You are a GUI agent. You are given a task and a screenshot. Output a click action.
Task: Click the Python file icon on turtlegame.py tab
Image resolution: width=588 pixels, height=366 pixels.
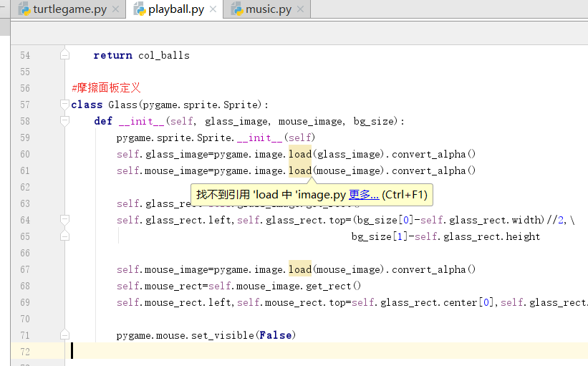point(24,9)
